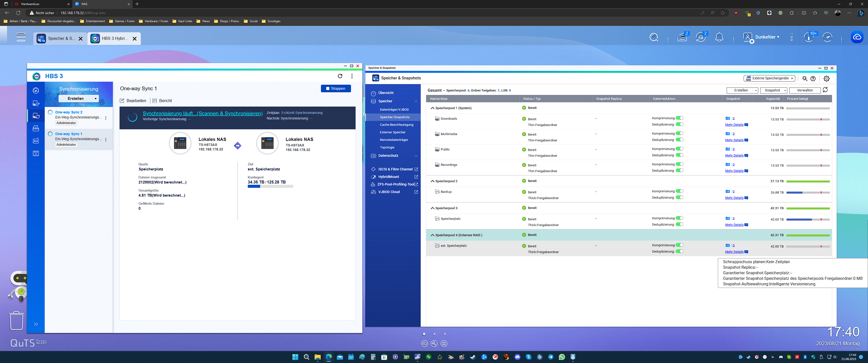Collapse the Speicherpool 2 row
Screen dimensions: 868x363
click(432, 181)
